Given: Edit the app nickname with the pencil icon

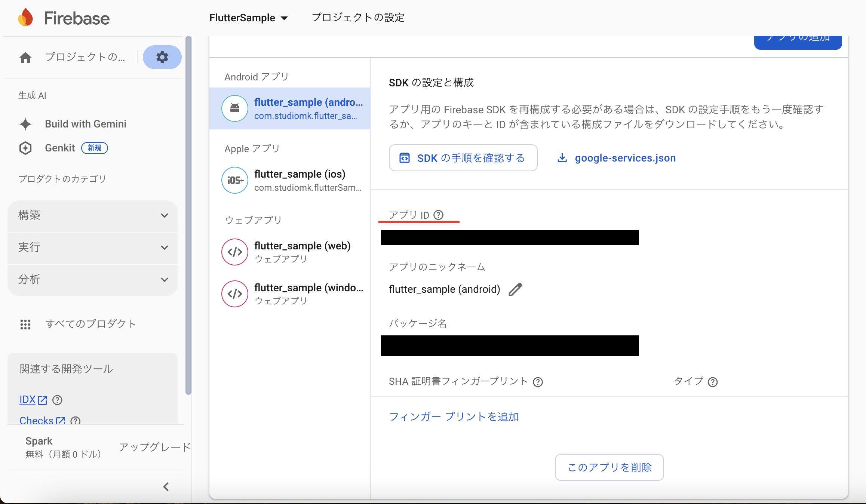Looking at the screenshot, I should (x=516, y=289).
